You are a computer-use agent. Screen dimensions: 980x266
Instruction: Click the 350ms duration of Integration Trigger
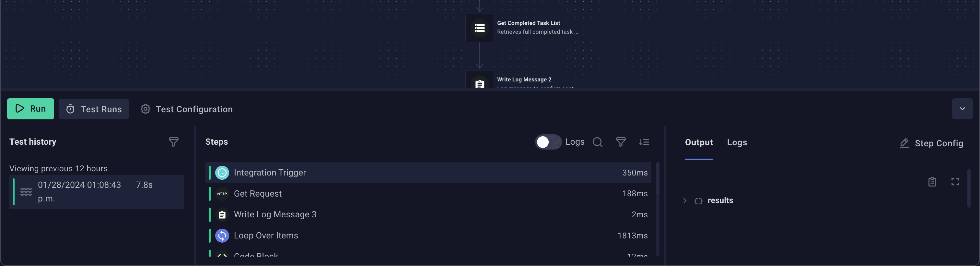coord(635,173)
